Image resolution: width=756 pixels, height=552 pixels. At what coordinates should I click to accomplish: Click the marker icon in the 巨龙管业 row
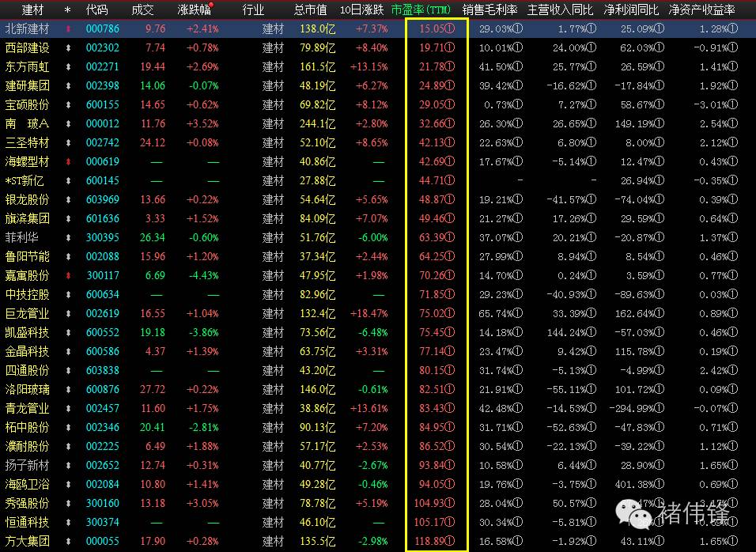[x=68, y=314]
